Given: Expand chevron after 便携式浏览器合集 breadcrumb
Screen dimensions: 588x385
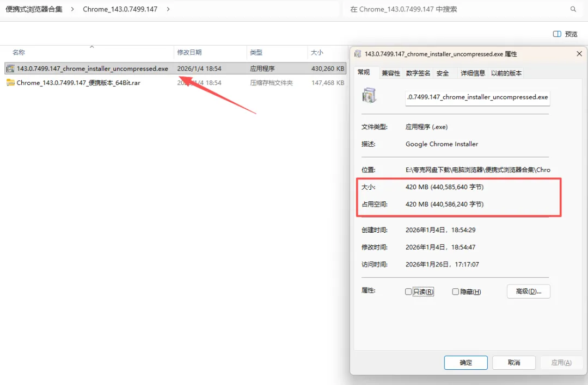Looking at the screenshot, I should tap(72, 9).
